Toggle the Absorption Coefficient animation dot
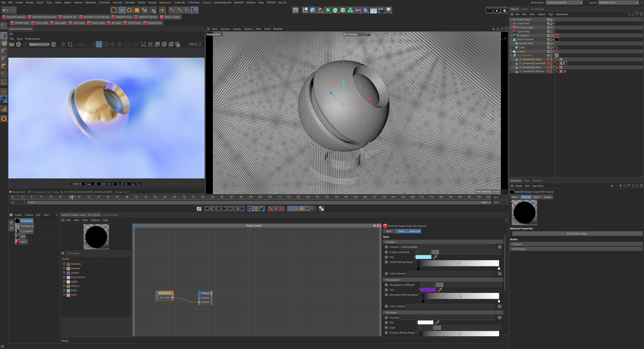The height and width of the screenshot is (349, 644). [386, 285]
